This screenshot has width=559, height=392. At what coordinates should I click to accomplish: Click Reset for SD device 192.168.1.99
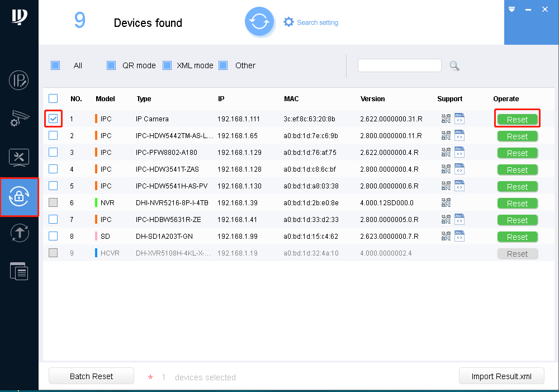517,237
